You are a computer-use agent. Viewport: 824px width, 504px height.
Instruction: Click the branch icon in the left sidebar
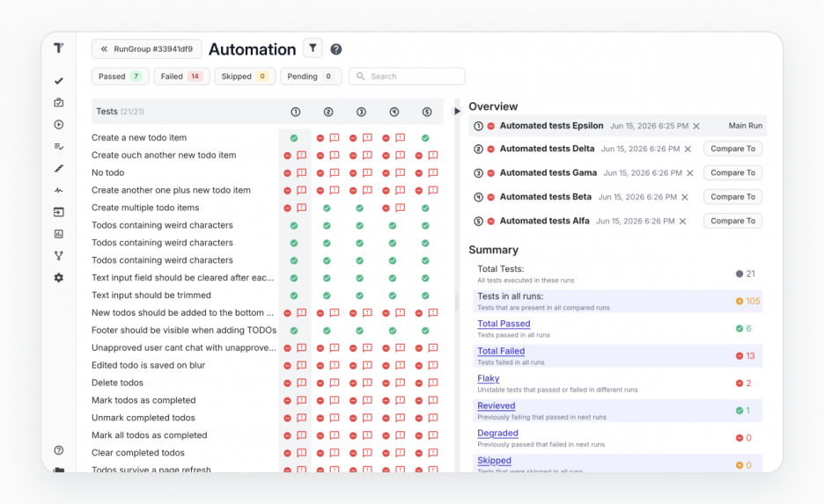tap(59, 256)
